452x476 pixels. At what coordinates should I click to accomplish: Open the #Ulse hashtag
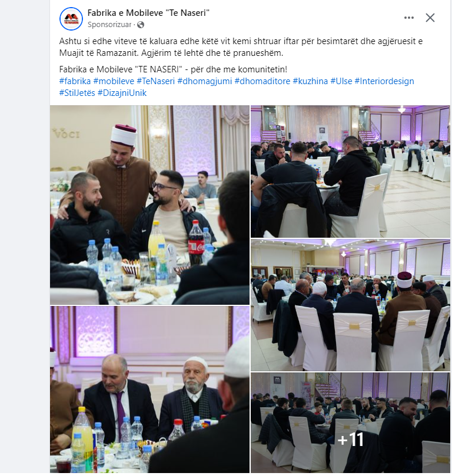(341, 81)
